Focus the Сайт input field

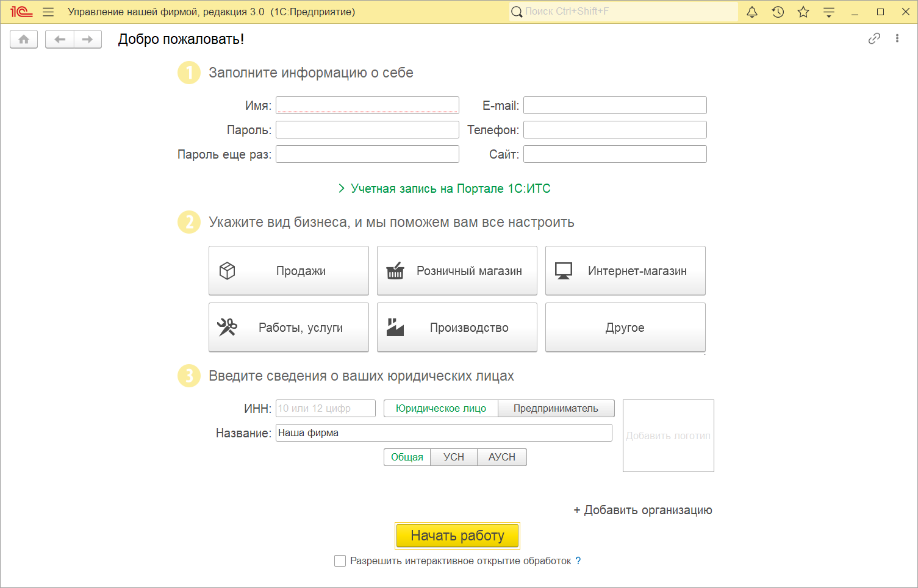(x=615, y=154)
